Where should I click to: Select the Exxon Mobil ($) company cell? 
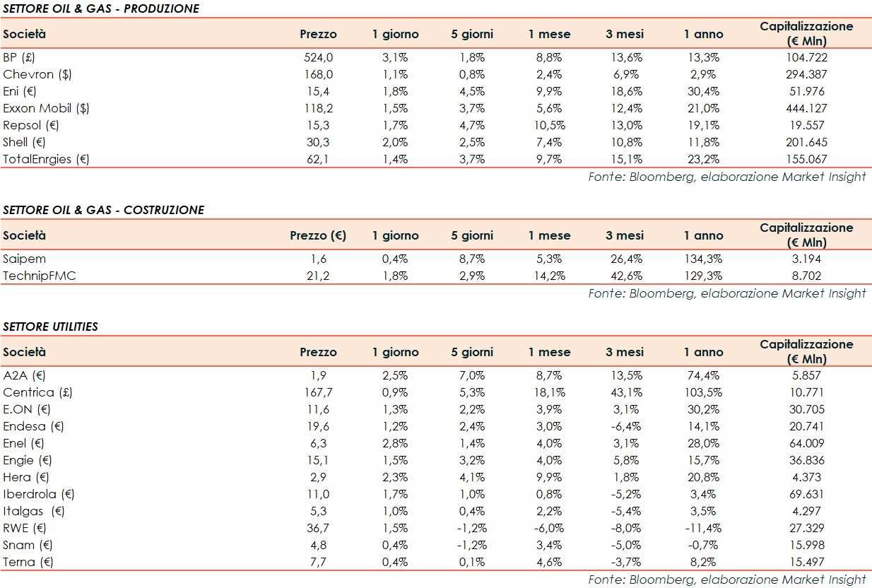pyautogui.click(x=46, y=108)
